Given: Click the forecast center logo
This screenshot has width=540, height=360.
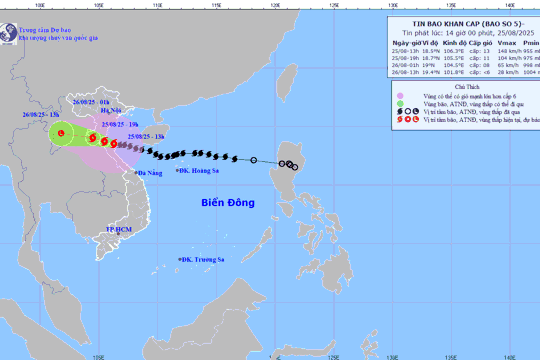Looking at the screenshot, I should pos(8,34).
